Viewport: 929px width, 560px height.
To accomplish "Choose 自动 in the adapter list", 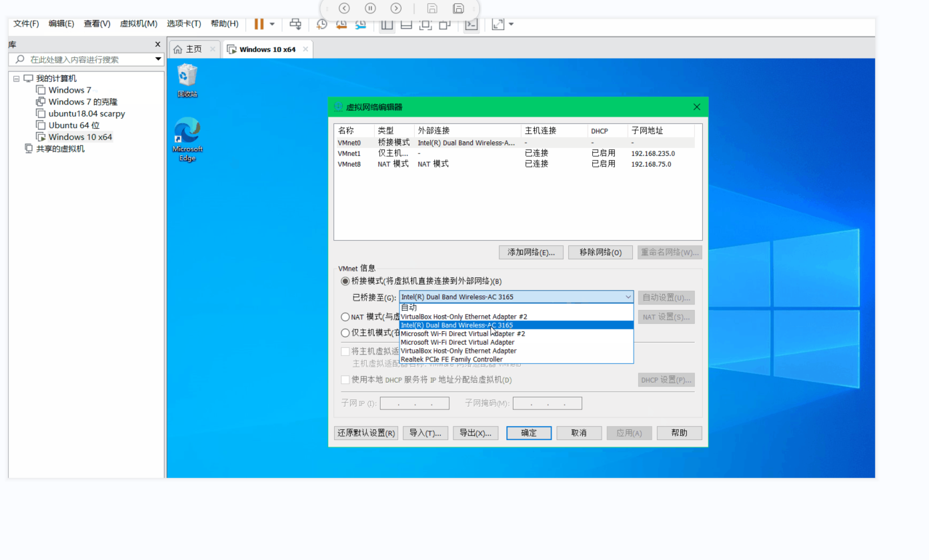I will [x=516, y=307].
